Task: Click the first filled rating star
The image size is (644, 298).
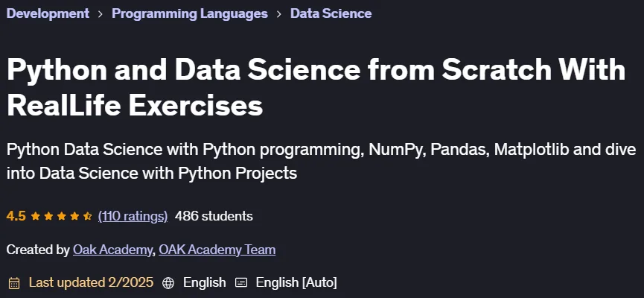Action: (35, 216)
